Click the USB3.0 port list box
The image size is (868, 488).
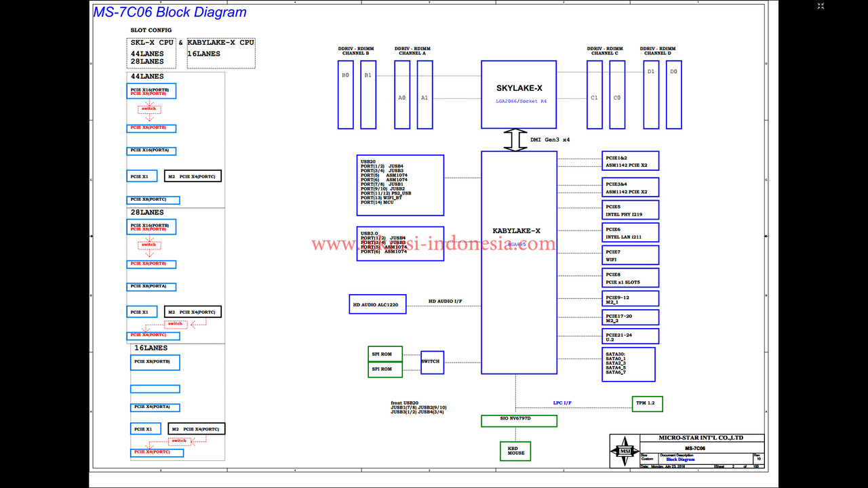pos(400,243)
